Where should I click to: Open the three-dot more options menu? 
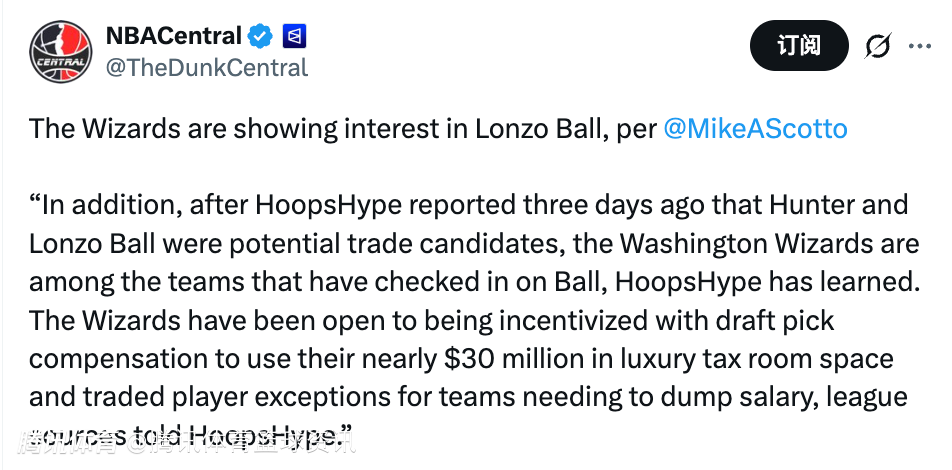[x=919, y=46]
